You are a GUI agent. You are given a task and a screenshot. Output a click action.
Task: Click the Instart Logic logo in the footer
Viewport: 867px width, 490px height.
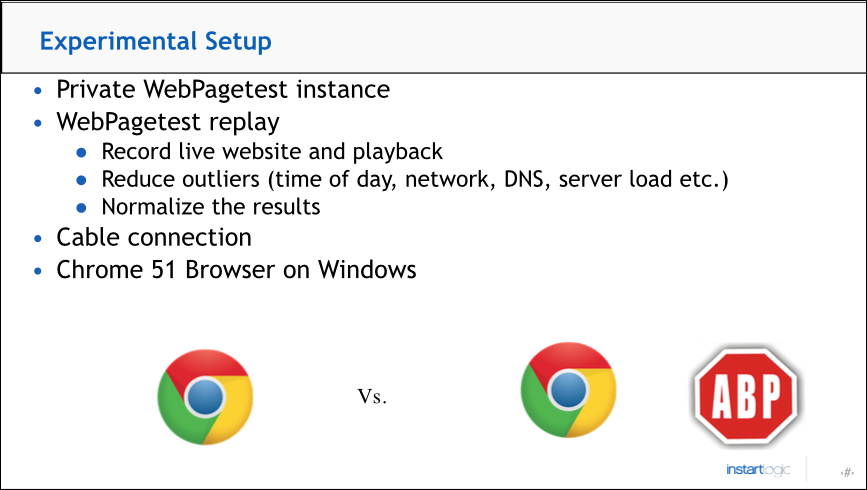point(758,470)
